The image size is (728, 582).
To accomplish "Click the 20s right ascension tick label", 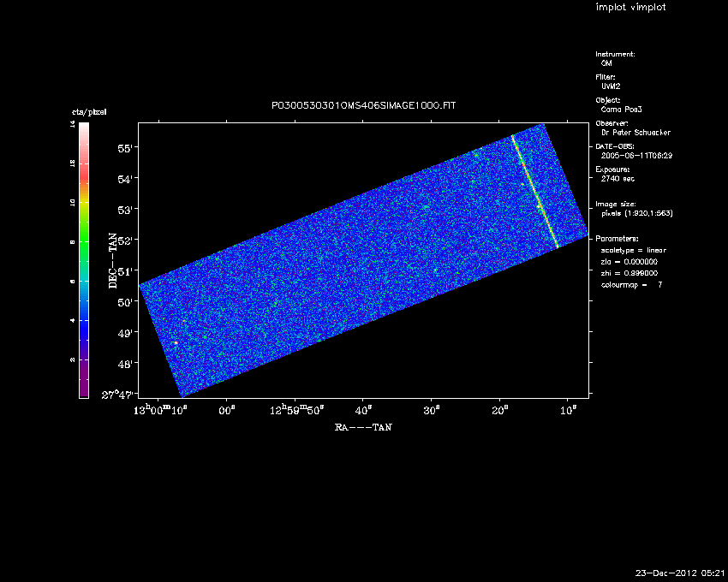I will click(500, 411).
